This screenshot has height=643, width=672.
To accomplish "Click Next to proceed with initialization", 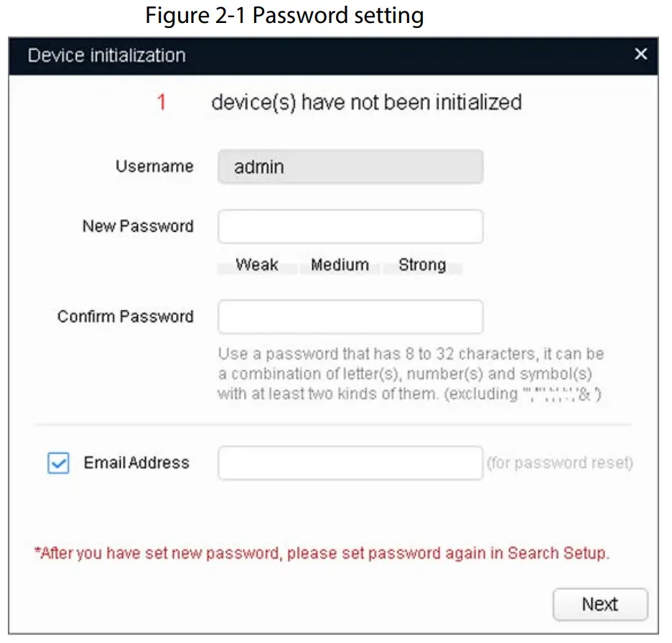I will (x=600, y=604).
